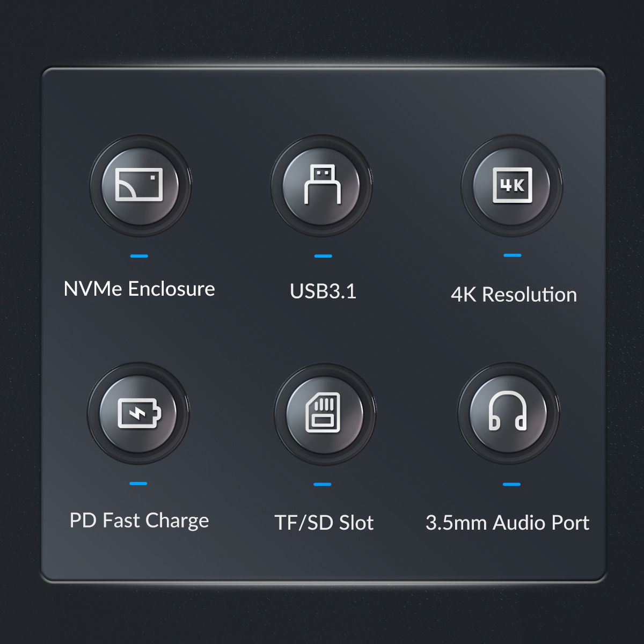
Task: Click the SD memory card icon
Action: (323, 413)
